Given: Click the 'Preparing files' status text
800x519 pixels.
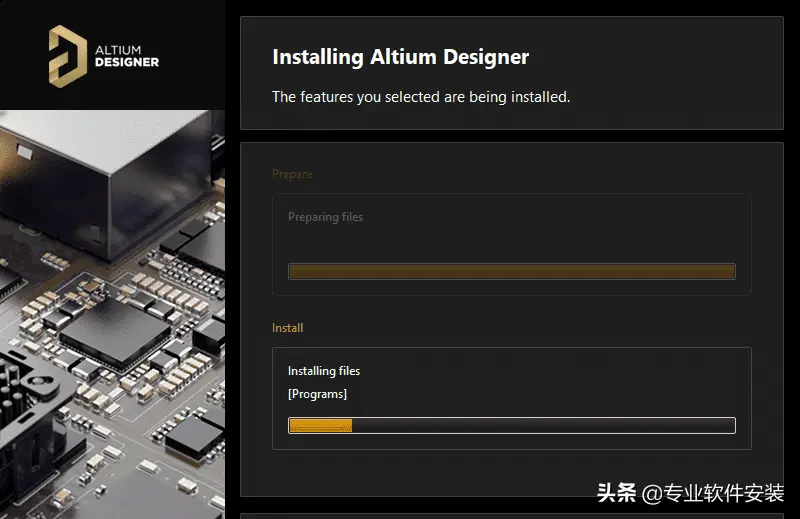Looking at the screenshot, I should (325, 217).
